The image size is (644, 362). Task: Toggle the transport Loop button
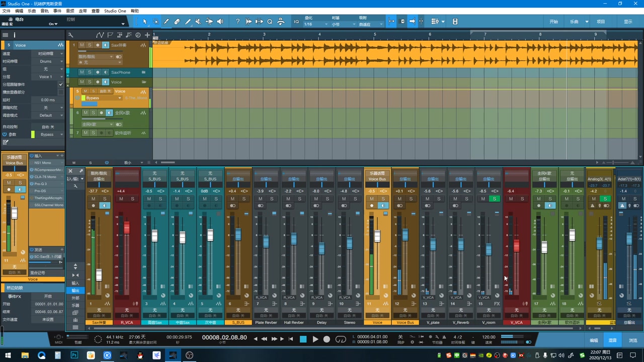(x=341, y=339)
